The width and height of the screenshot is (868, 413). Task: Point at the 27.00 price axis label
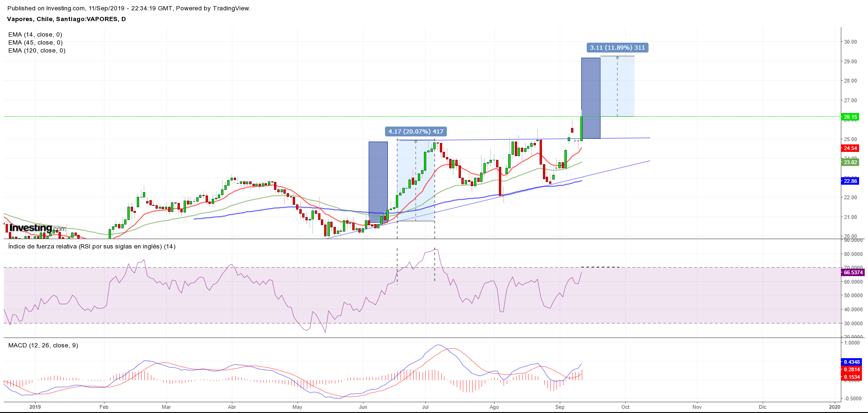[x=850, y=100]
